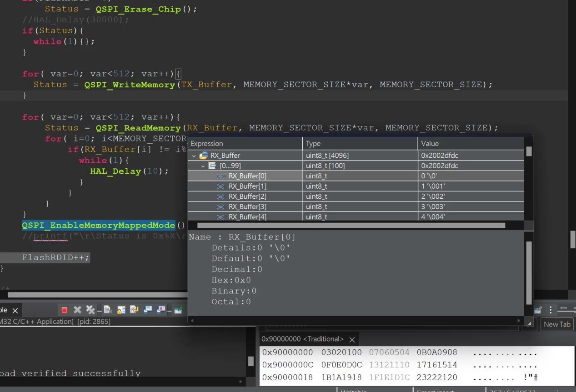Click the QSPI_WriteMemory function call
The image size is (576, 392).
130,85
